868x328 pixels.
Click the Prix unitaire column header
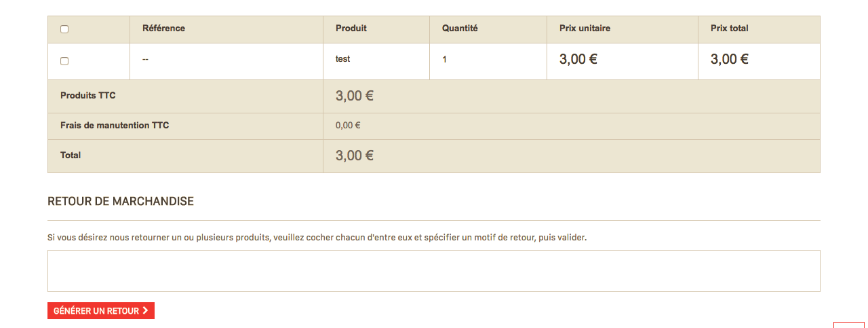[x=585, y=29]
